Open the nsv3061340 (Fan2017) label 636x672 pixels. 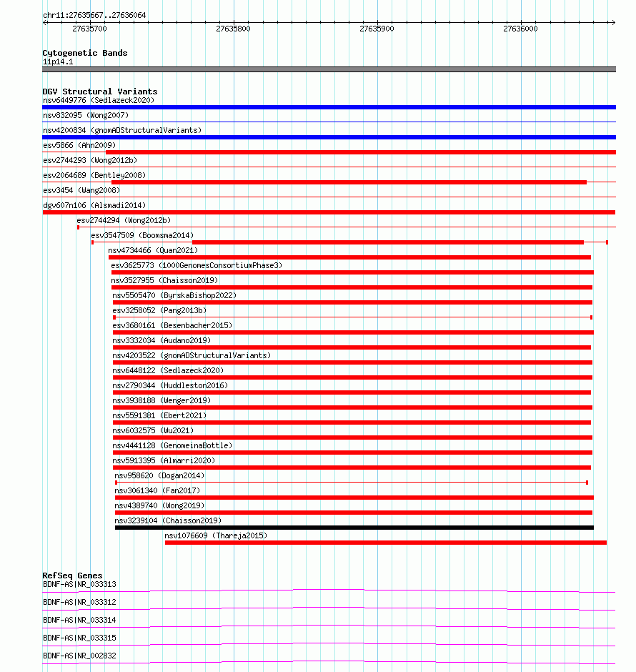coord(157,490)
